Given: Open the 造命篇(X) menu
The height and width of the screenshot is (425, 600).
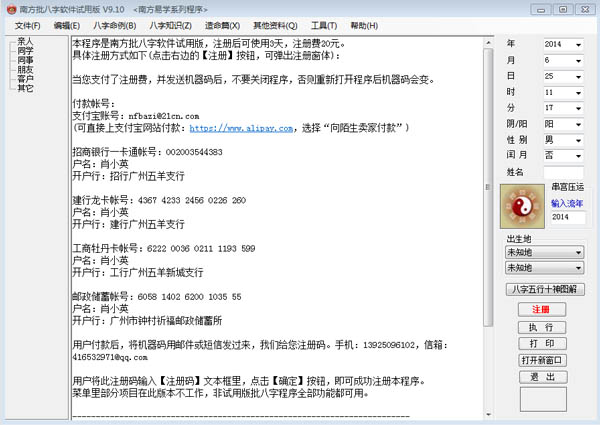Looking at the screenshot, I should click(222, 26).
